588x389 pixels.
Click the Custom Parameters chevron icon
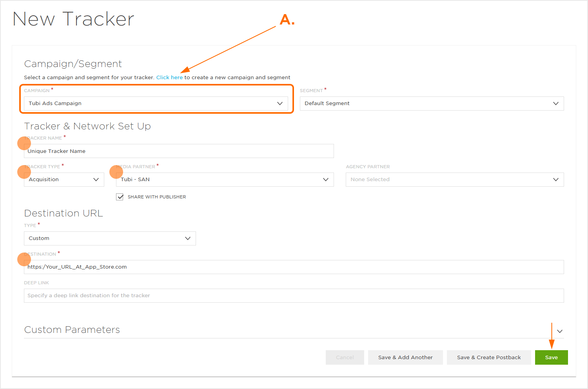click(560, 331)
